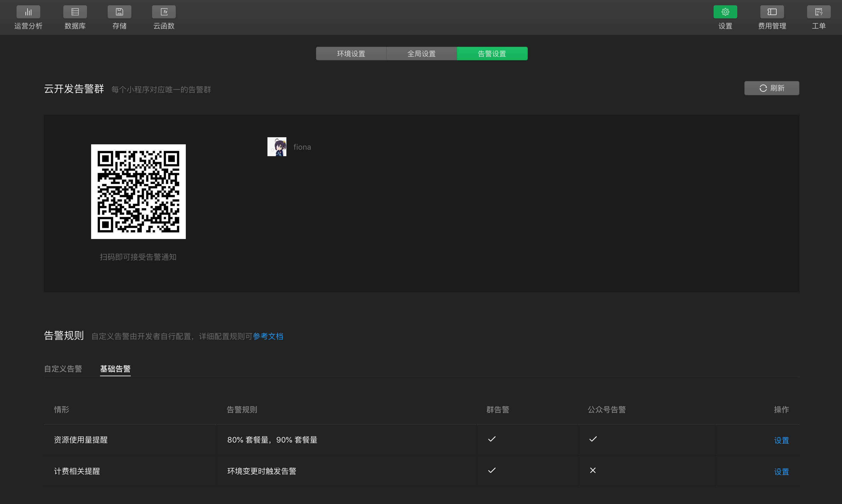842x504 pixels.
Task: Open the 工单 ticket icon
Action: coord(819,12)
